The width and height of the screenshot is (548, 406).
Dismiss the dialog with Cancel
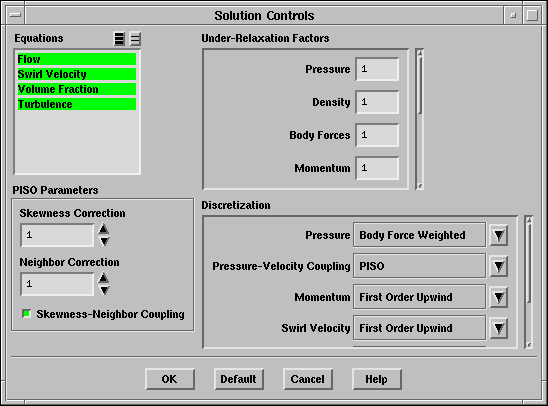[x=308, y=379]
